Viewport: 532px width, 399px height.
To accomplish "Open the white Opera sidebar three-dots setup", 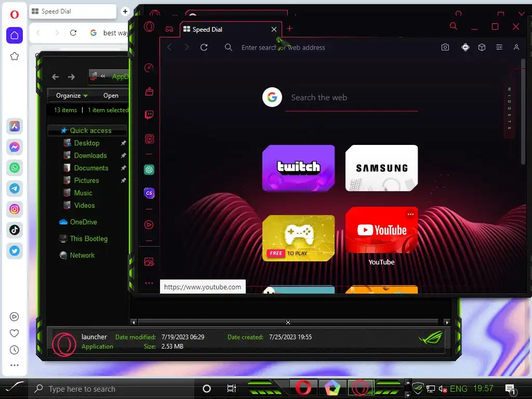I will pos(14,365).
